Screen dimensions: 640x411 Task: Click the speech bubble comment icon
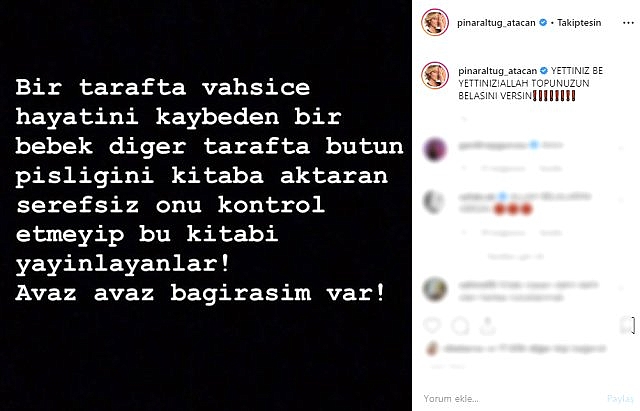pos(460,326)
